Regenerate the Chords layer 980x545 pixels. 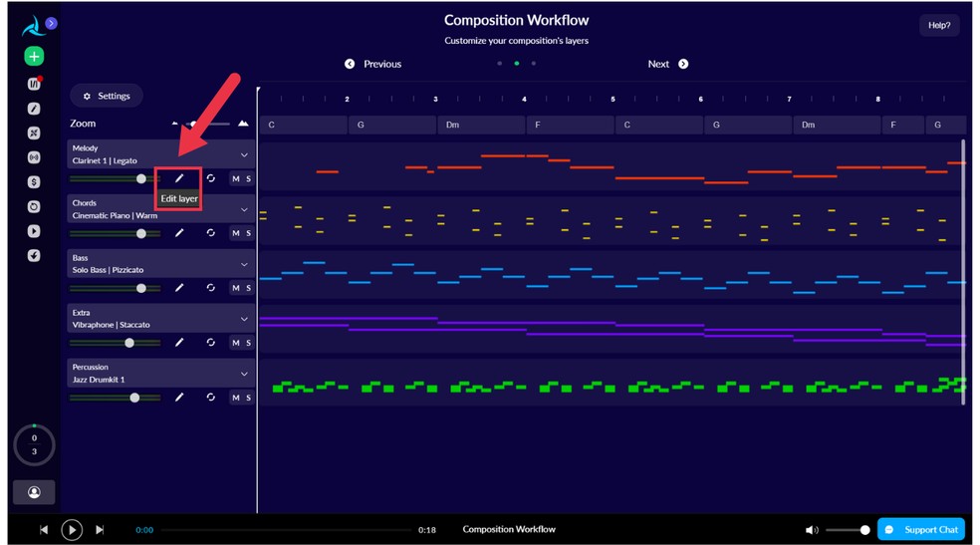click(x=210, y=232)
